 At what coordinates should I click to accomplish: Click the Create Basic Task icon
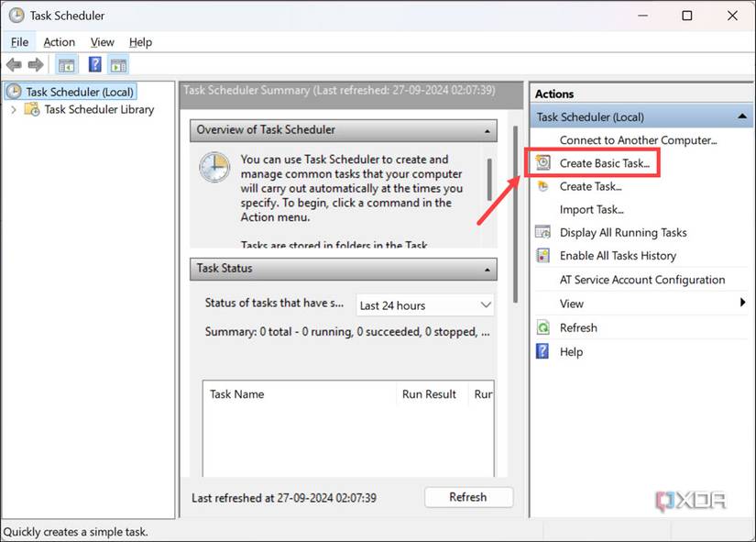pos(543,162)
